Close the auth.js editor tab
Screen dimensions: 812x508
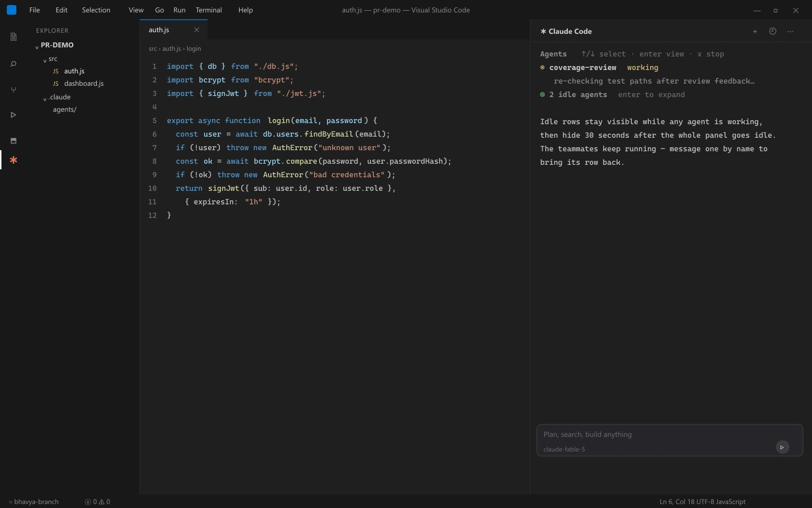point(197,30)
